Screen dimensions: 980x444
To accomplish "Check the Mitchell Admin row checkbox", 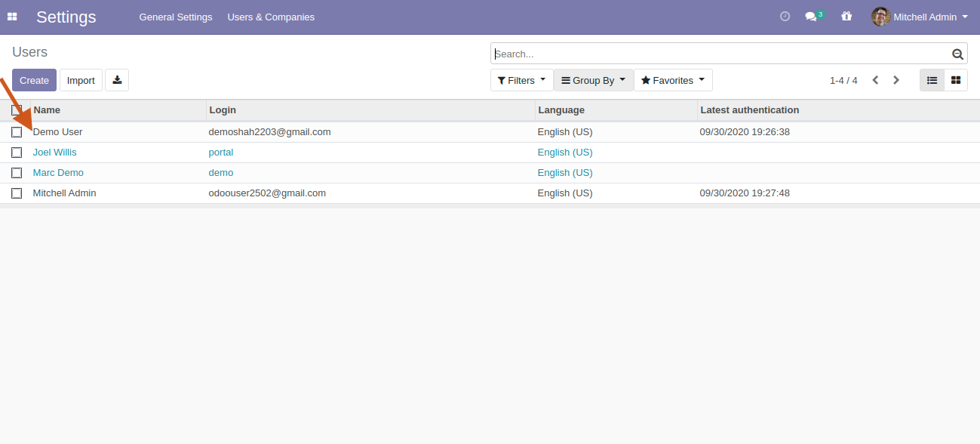I will coord(17,193).
